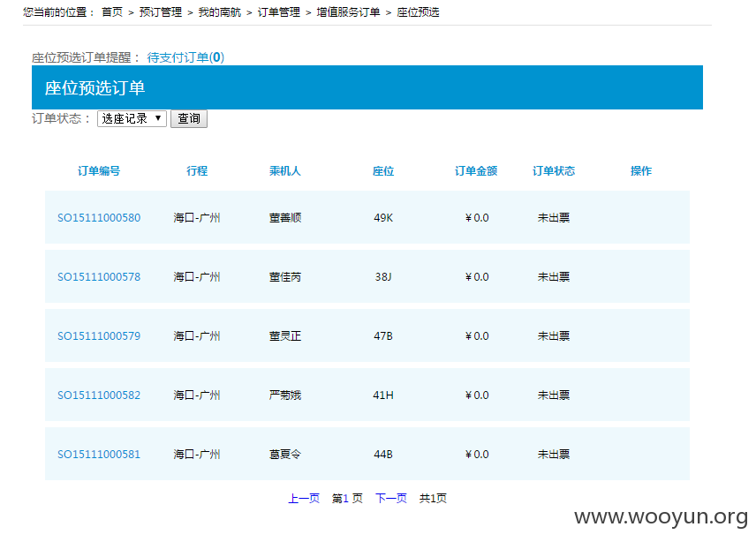Select seat value 47B
The image size is (756, 542).
coord(383,335)
